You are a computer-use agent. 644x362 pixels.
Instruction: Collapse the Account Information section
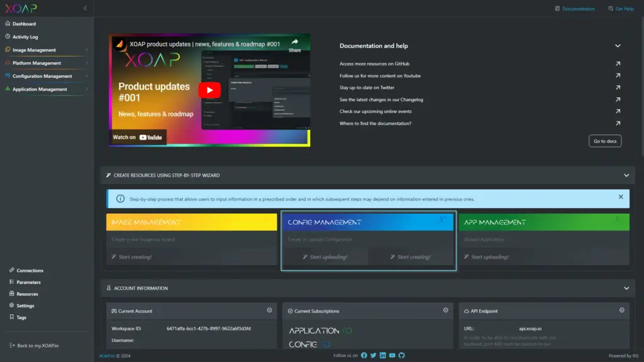(x=626, y=288)
